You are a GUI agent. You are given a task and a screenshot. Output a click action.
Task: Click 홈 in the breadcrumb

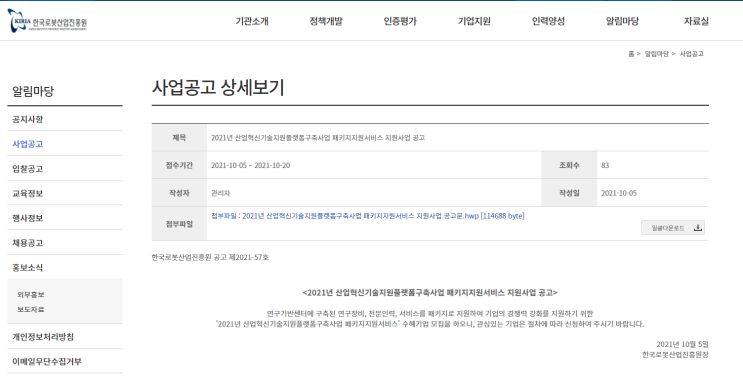tap(631, 54)
